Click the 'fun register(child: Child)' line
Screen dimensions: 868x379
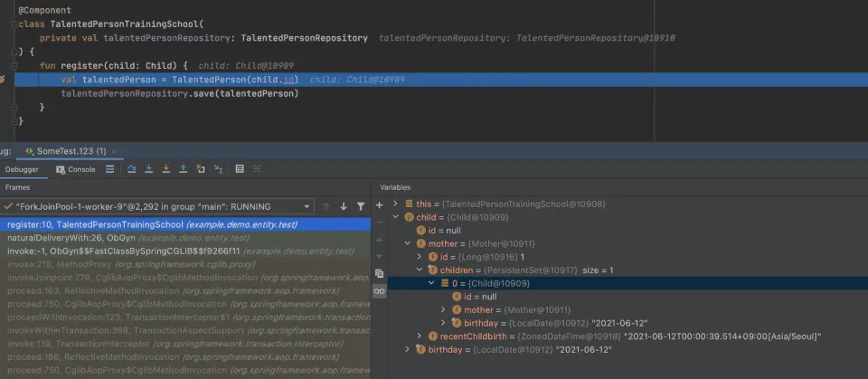tap(114, 66)
